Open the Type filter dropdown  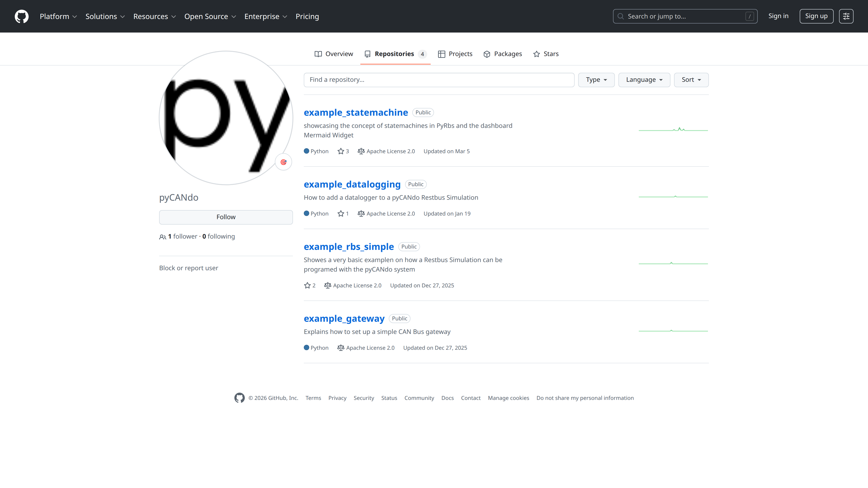pos(596,80)
